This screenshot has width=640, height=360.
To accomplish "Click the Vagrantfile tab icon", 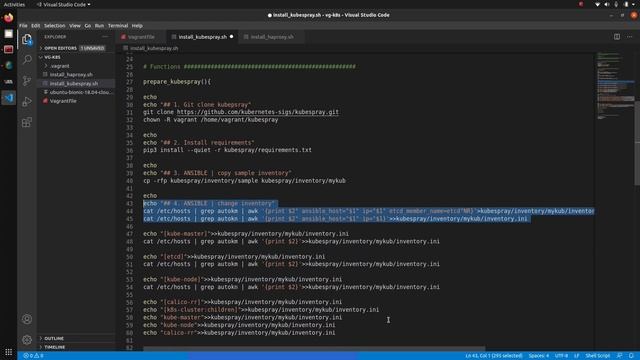I will [x=123, y=37].
